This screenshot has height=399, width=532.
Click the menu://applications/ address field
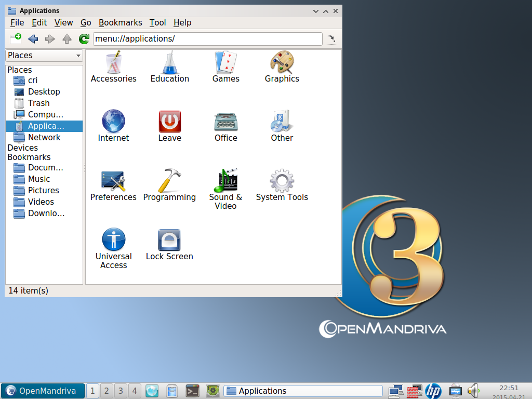(207, 39)
